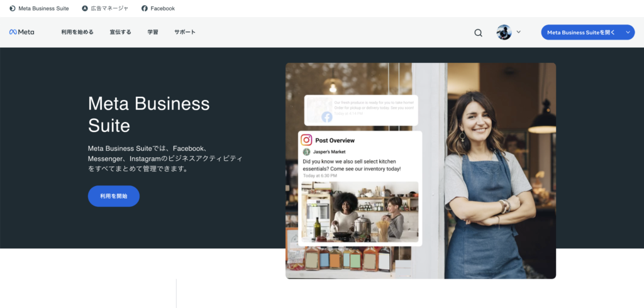644x308 pixels.
Task: Click the Meta Business Suiteを開く button label
Action: click(580, 32)
